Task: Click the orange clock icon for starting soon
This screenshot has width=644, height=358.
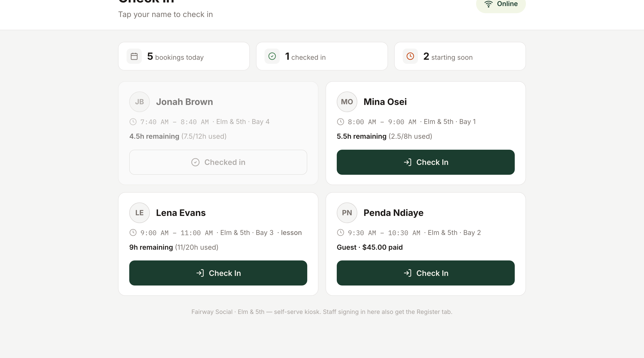Action: pyautogui.click(x=410, y=56)
